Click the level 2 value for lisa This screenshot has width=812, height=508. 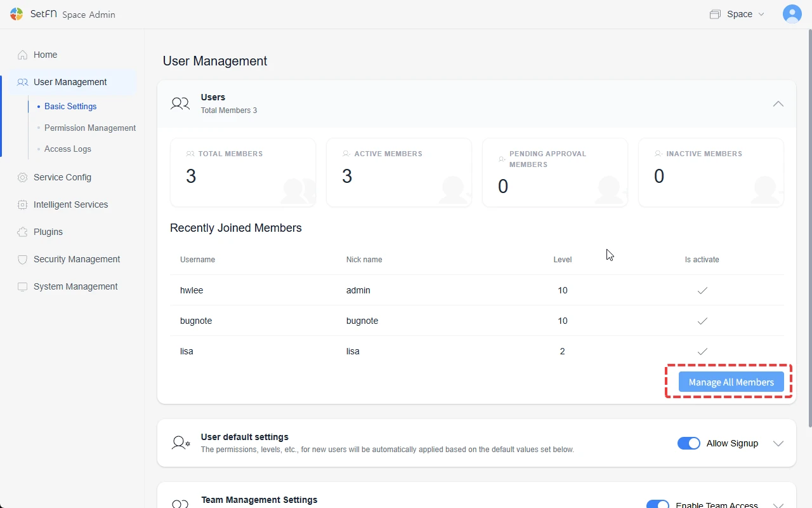[x=562, y=351]
